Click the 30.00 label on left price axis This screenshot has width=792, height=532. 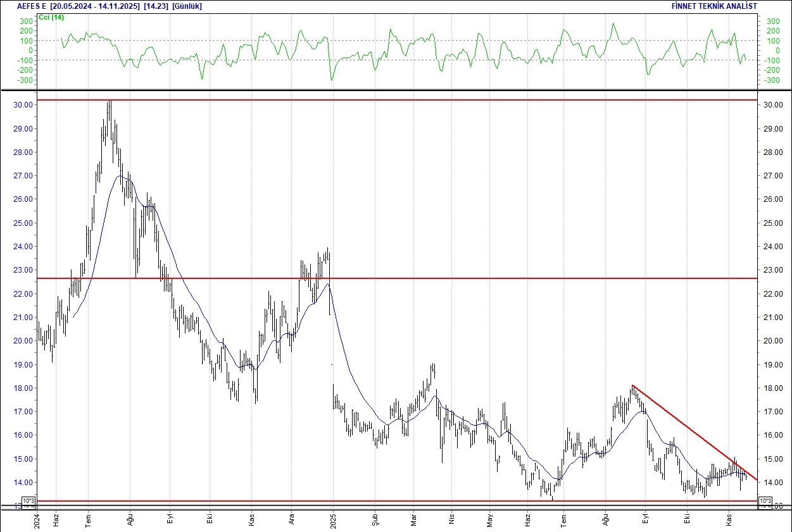pyautogui.click(x=22, y=105)
